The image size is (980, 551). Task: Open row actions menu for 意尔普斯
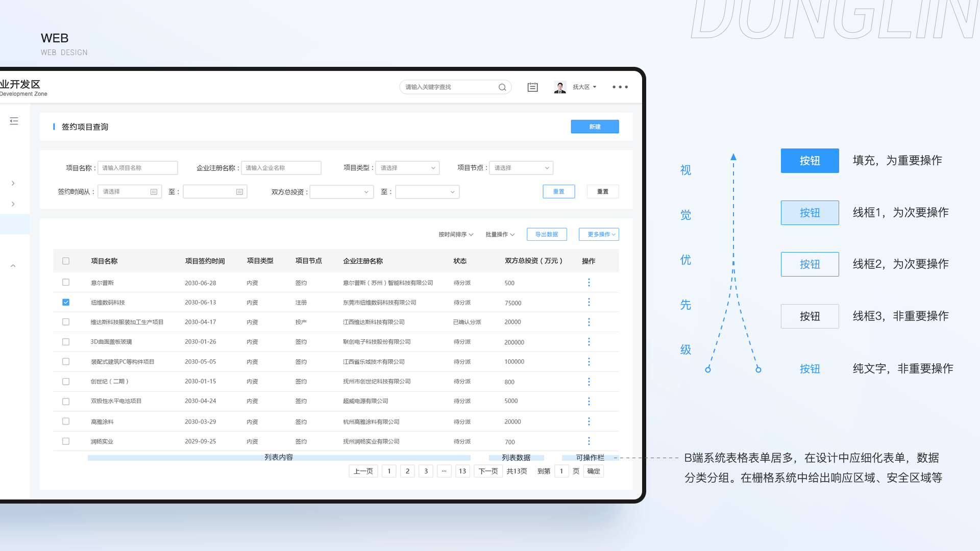click(589, 283)
